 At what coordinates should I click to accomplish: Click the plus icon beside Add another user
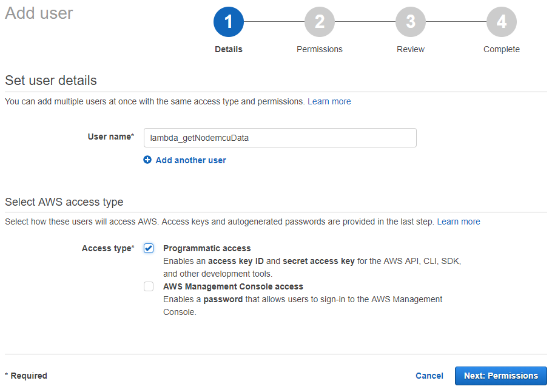pos(147,160)
